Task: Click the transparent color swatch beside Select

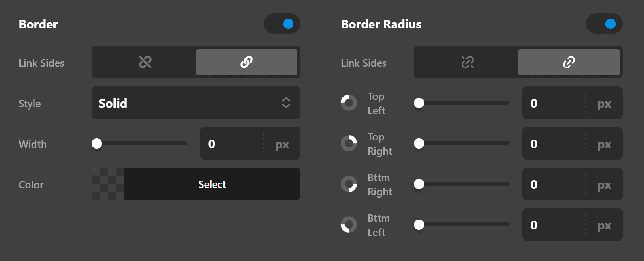Action: click(107, 184)
